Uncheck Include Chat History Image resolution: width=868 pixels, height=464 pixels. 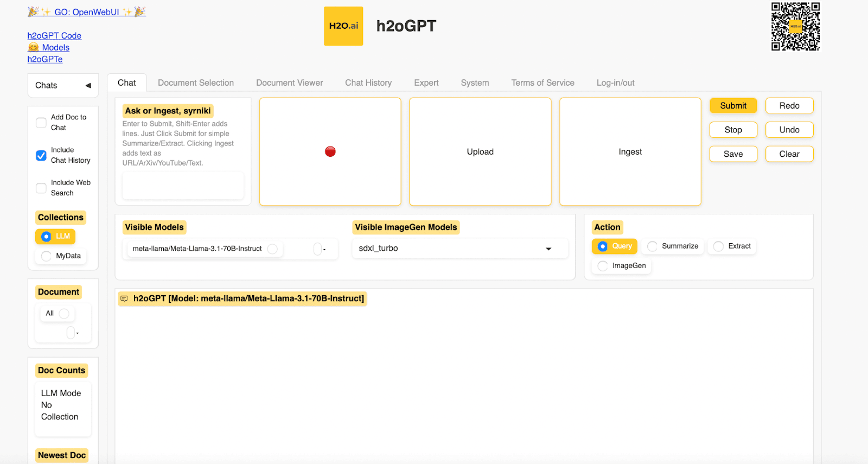tap(41, 155)
